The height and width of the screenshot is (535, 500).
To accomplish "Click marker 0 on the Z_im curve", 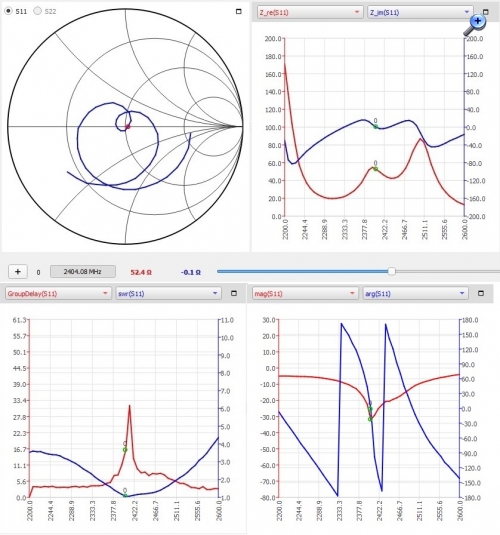I will (x=376, y=127).
